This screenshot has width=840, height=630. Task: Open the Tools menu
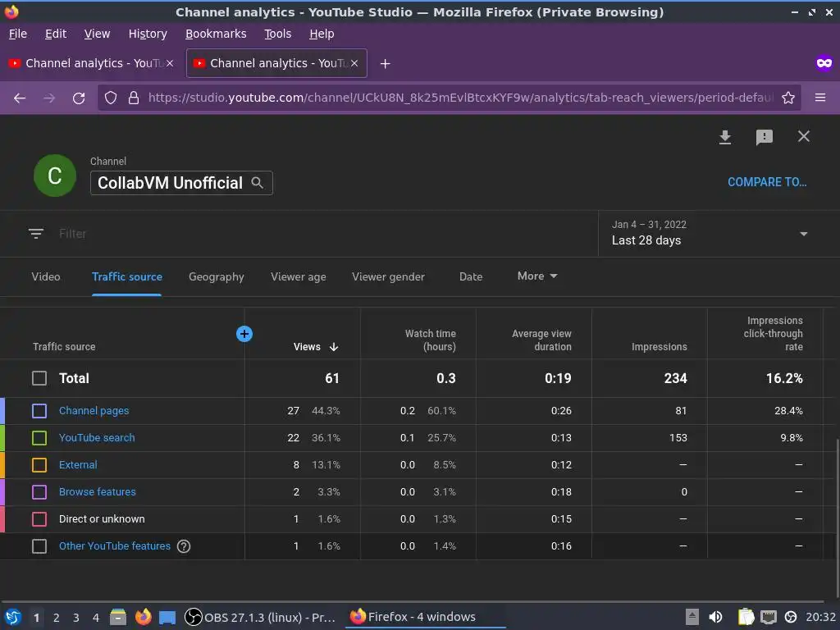[x=277, y=34]
